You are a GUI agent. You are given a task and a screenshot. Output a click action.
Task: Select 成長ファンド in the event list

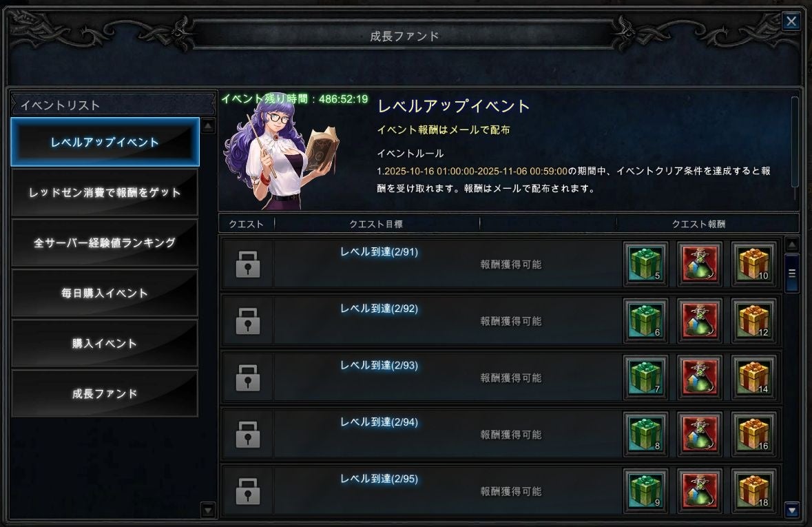tap(105, 393)
